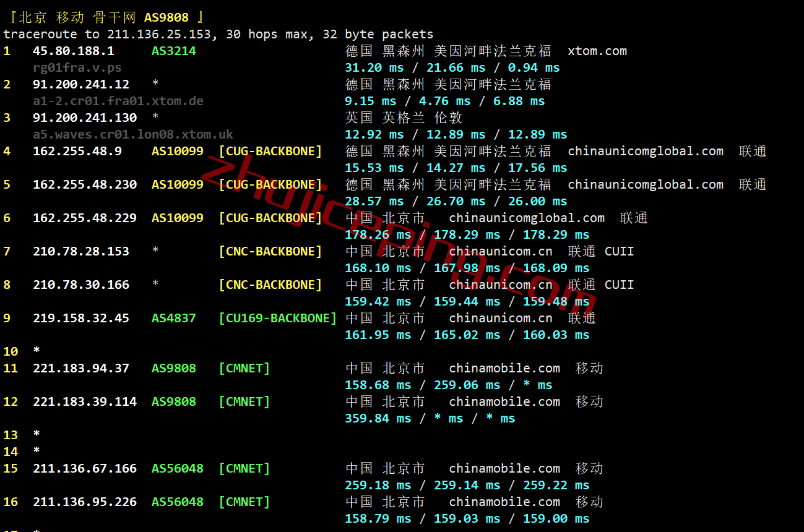Image resolution: width=804 pixels, height=532 pixels.
Task: Select the IP address 211.136.95.226
Action: pyautogui.click(x=85, y=502)
